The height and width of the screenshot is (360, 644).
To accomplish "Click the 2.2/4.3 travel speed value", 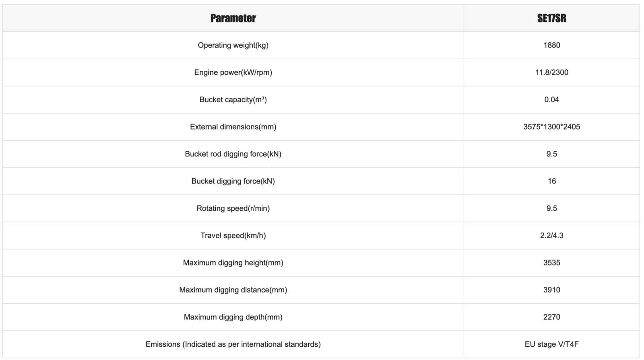I will click(551, 235).
